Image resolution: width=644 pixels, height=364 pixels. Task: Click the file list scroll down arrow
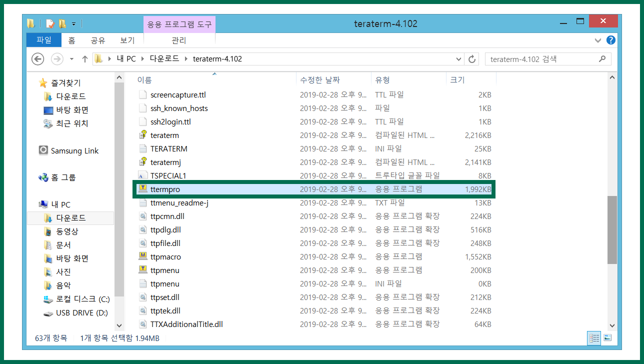(x=612, y=325)
